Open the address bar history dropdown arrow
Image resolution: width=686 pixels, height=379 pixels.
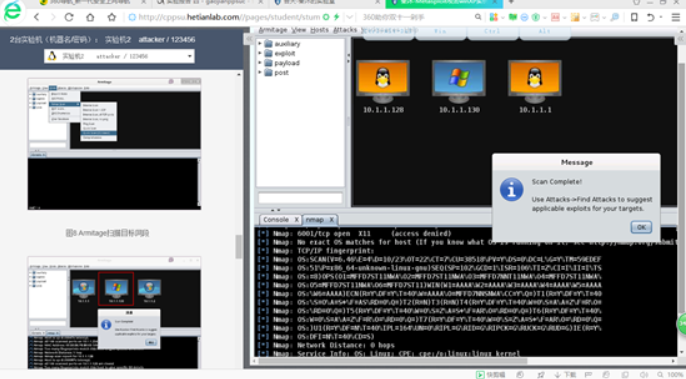click(x=350, y=17)
